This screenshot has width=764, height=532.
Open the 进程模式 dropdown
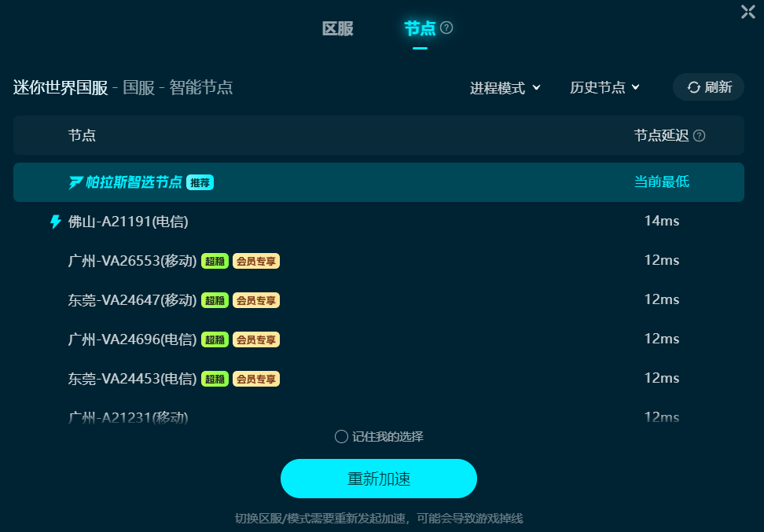pos(505,88)
